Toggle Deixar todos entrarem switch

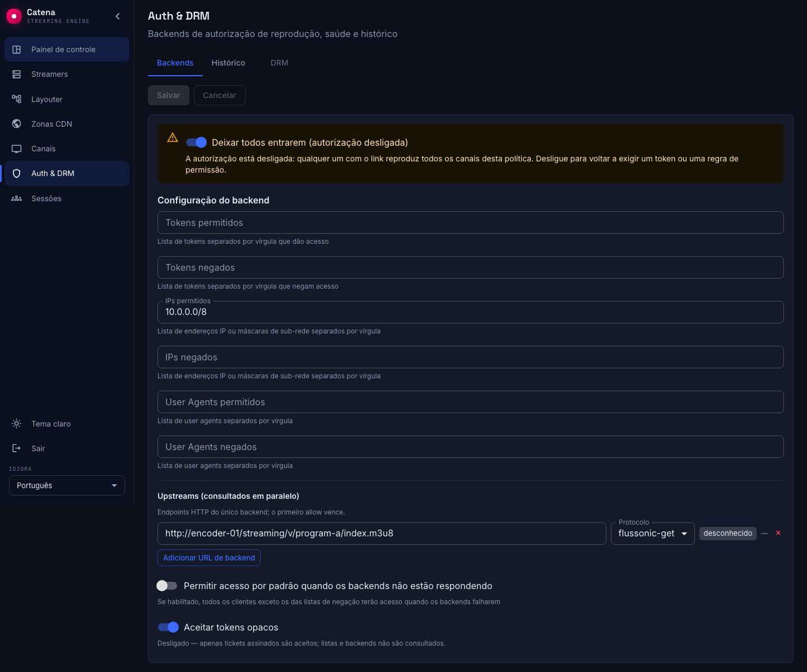tap(196, 142)
